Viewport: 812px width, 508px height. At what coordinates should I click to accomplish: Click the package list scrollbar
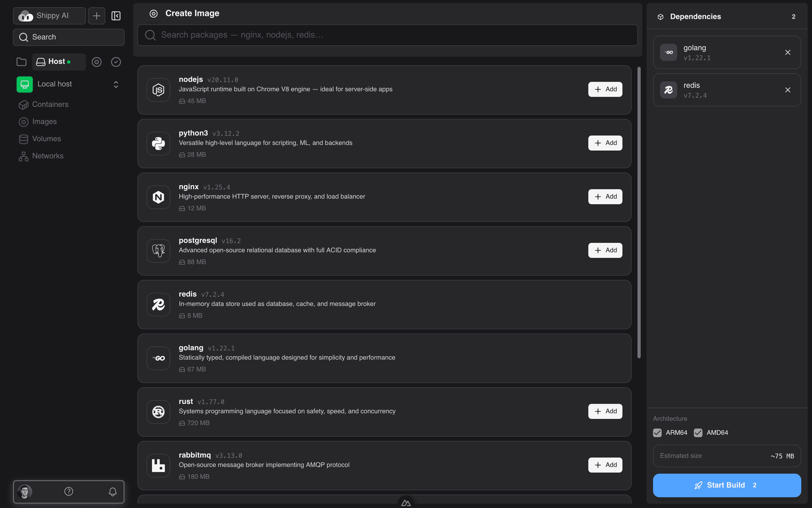639,213
